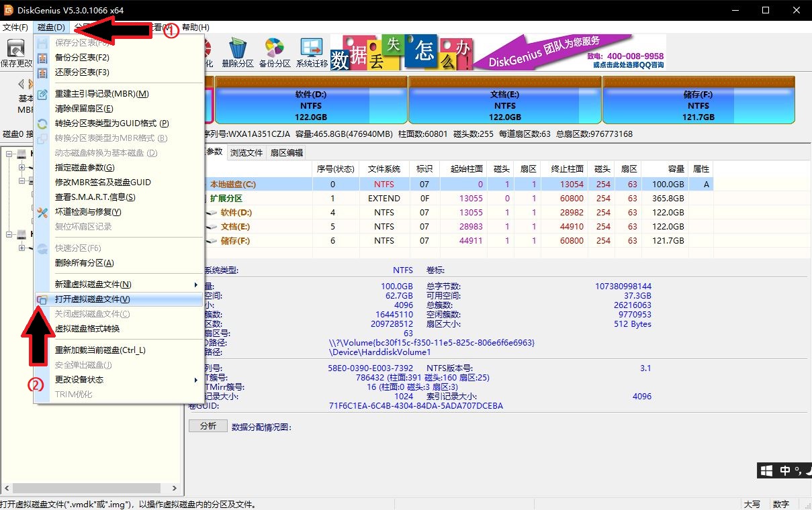Click left arrow of tree horizontal scrollbar
The height and width of the screenshot is (510, 812).
6,489
